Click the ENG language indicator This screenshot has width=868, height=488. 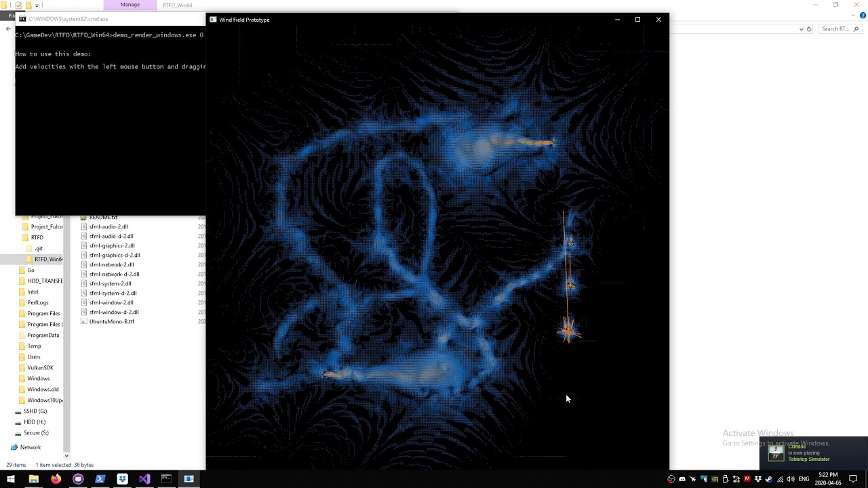pos(804,479)
